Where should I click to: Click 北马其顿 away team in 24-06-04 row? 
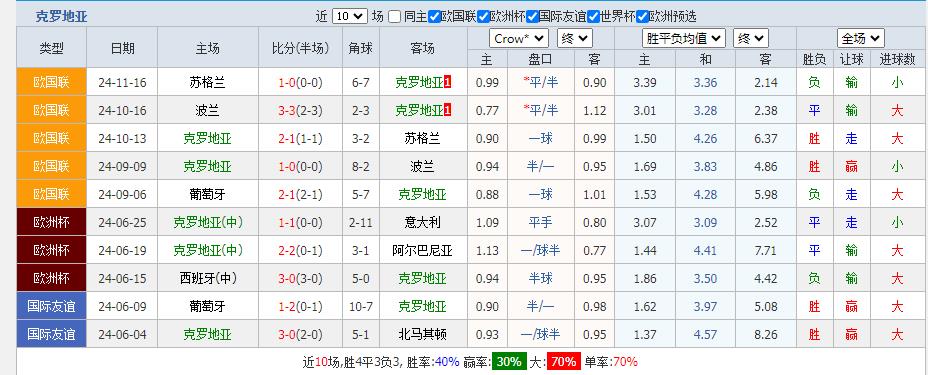[x=423, y=334]
